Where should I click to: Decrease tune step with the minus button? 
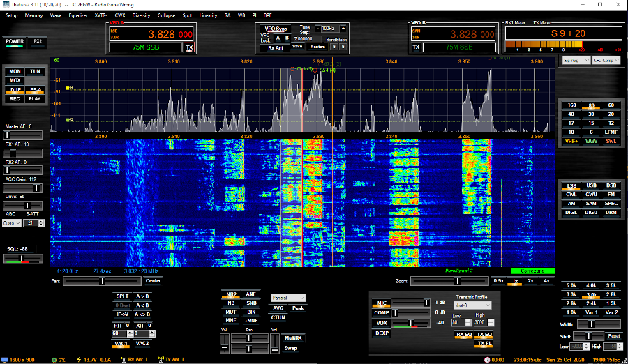tap(317, 29)
